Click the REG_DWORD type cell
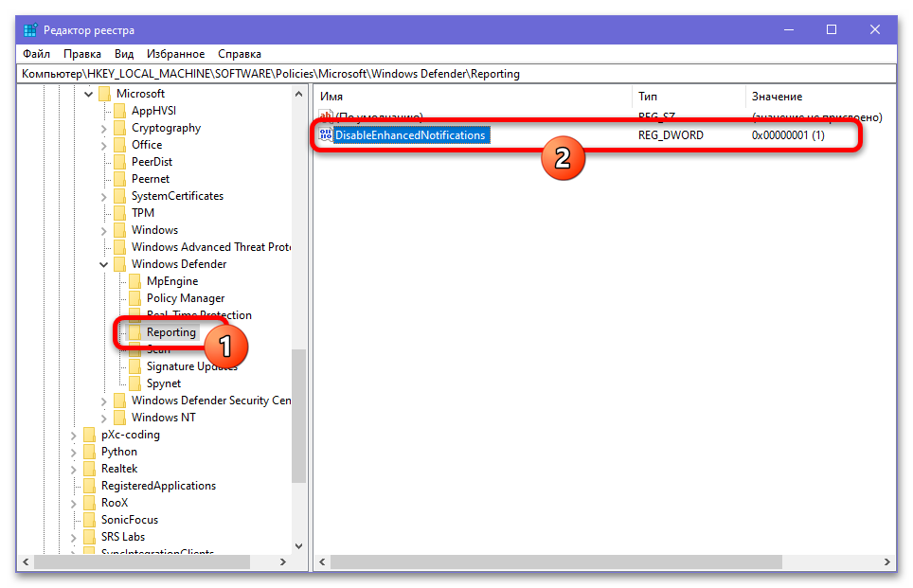The width and height of the screenshot is (913, 588). (x=671, y=135)
